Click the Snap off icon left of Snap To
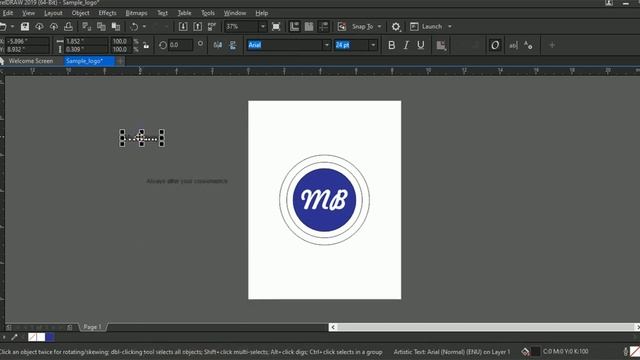The width and height of the screenshot is (640, 360). pos(342,27)
